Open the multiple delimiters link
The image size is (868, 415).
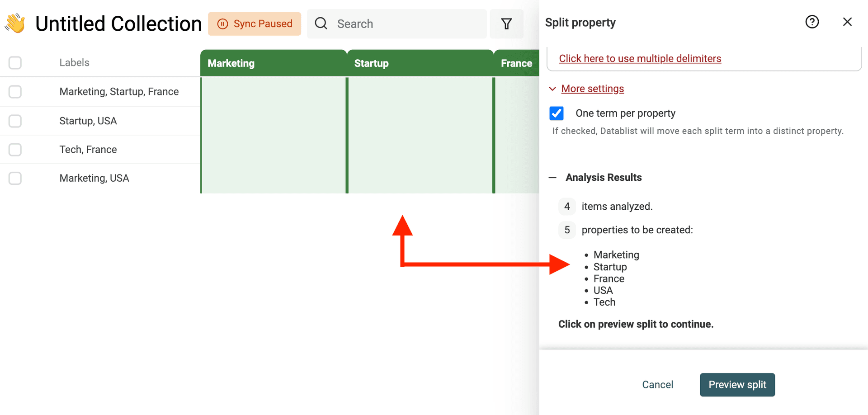coord(640,59)
